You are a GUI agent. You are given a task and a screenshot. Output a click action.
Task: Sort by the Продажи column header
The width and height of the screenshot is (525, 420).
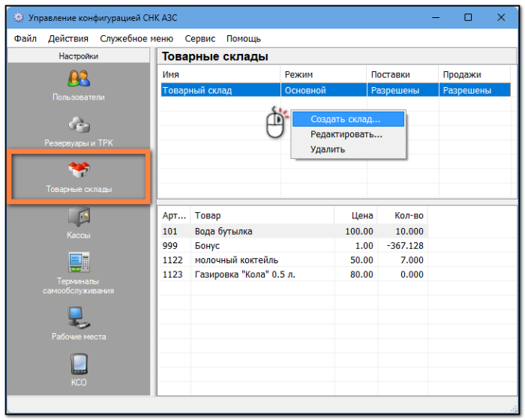pyautogui.click(x=475, y=74)
